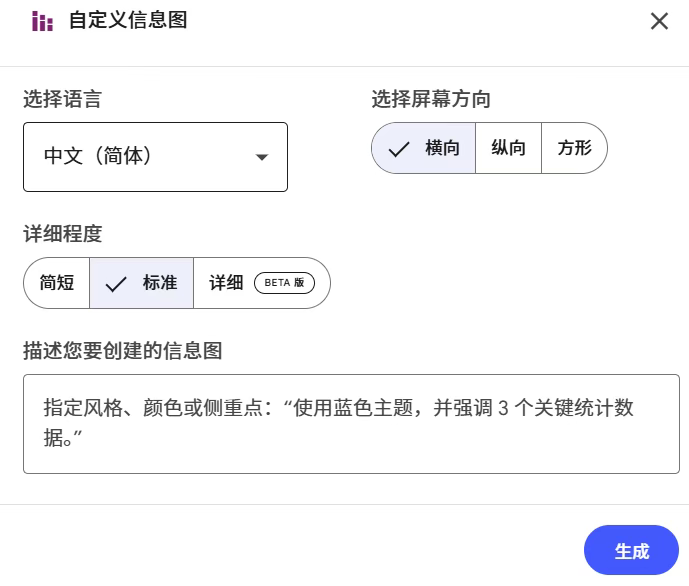
Task: Click the checkmark icon beside 标准
Action: coord(116,284)
